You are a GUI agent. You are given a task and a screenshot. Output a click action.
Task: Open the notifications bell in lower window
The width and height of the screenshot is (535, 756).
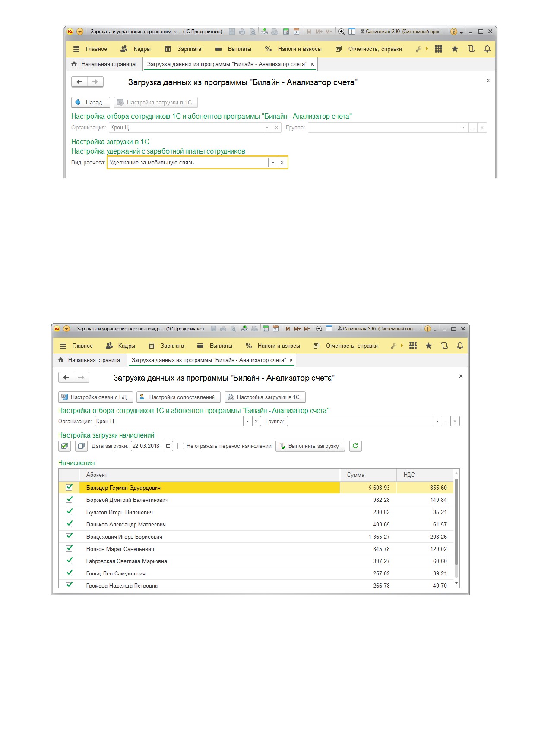[460, 346]
